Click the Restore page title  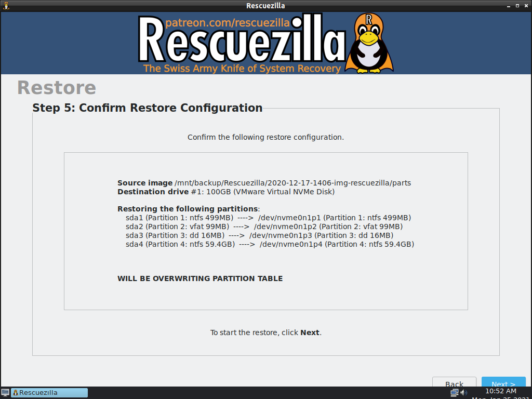tap(57, 87)
